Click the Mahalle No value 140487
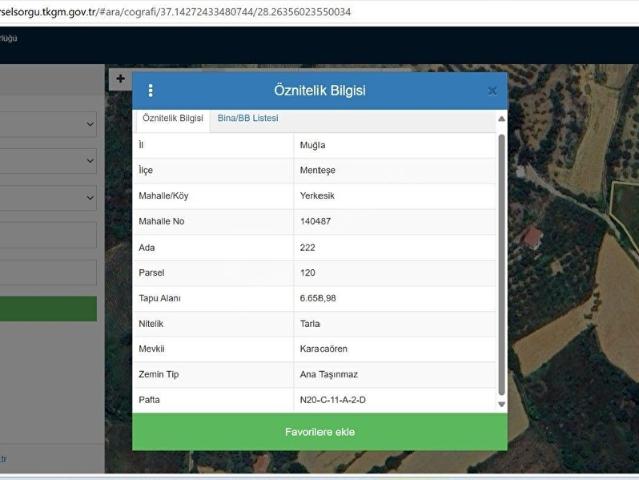Screen dimensions: 639x480 click(316, 221)
